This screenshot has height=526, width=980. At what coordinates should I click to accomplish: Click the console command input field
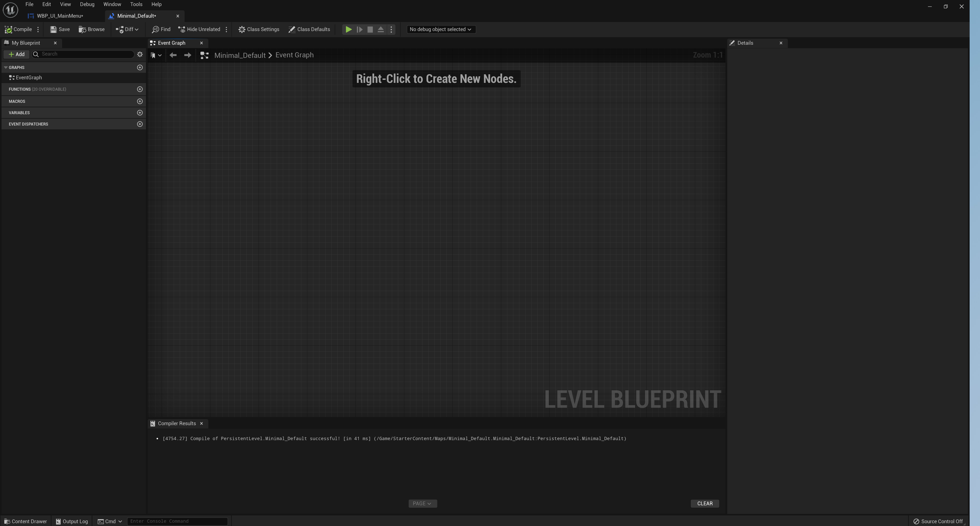coord(177,521)
